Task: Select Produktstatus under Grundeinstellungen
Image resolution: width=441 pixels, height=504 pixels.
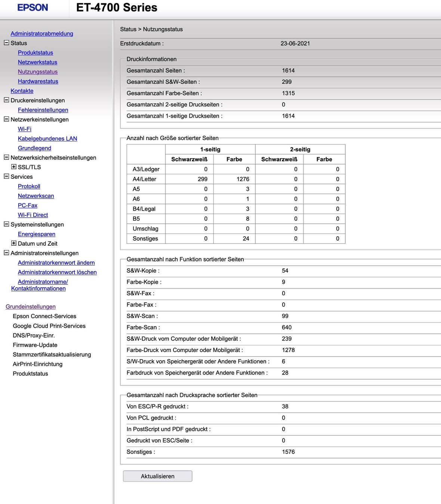Action: [31, 374]
